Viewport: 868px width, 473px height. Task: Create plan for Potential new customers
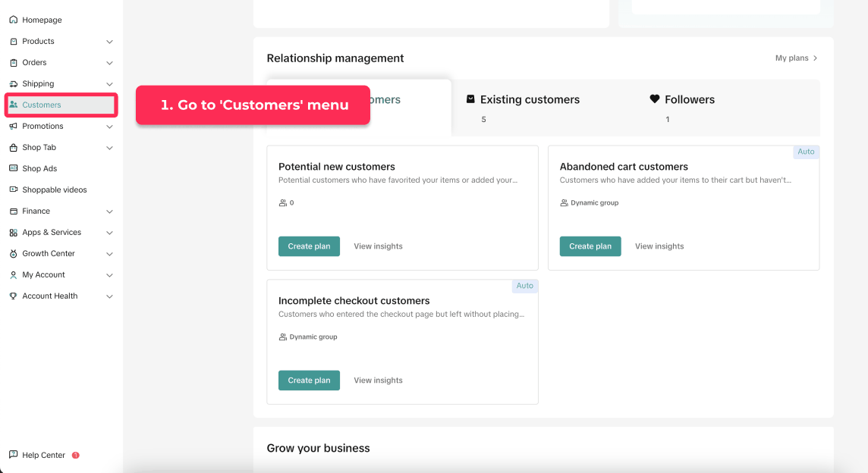[309, 246]
